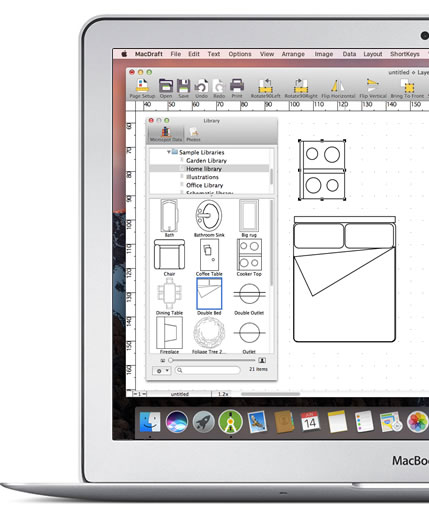Rotate the selection 90 degrees right
Viewport: 429px width, 524px height.
[301, 89]
